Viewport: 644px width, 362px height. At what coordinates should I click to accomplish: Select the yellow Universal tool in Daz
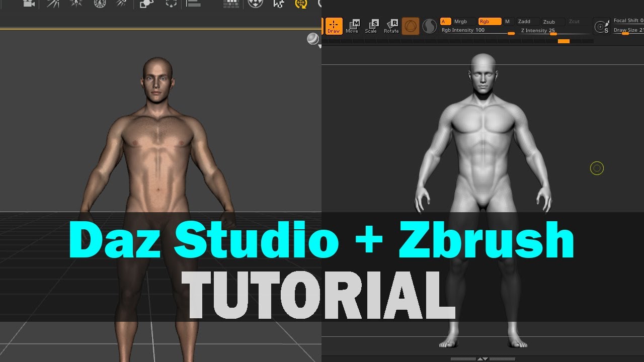tap(301, 4)
